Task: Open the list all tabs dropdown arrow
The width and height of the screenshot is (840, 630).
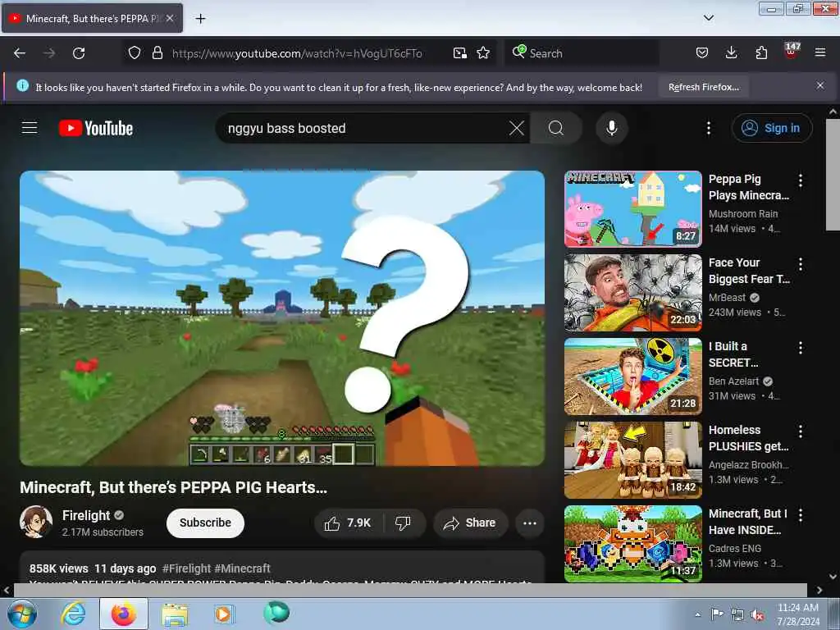Action: coord(708,18)
